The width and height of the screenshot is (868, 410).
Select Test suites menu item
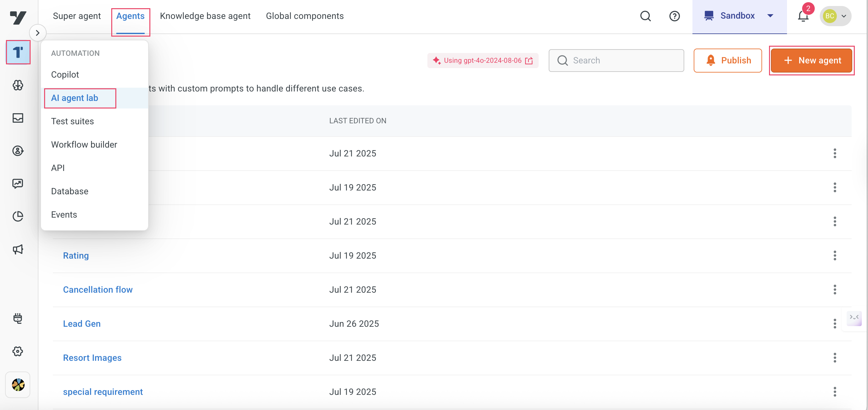pos(95,121)
